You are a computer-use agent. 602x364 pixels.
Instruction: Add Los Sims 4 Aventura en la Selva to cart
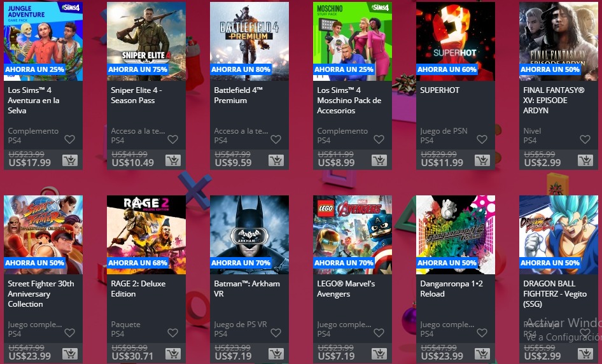[x=70, y=160]
